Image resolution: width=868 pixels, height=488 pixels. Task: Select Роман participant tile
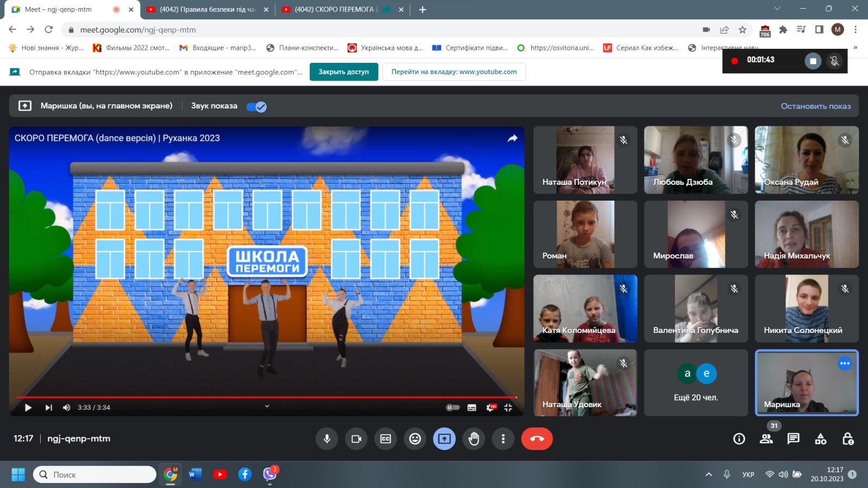[585, 234]
